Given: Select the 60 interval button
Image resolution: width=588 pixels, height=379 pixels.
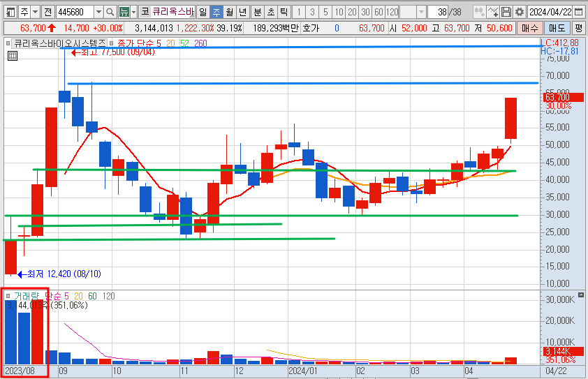Looking at the screenshot, I should pyautogui.click(x=378, y=13).
